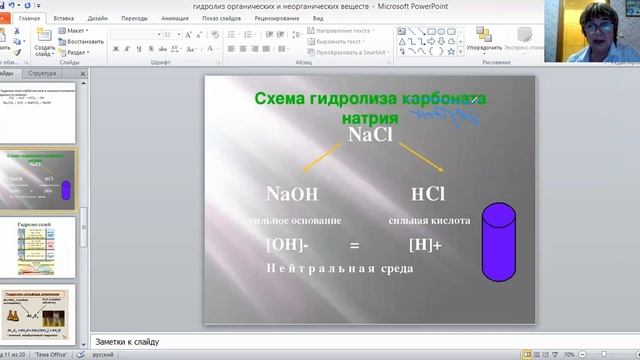
Task: Click the Copy icon in clipboard group
Action: click(17, 42)
